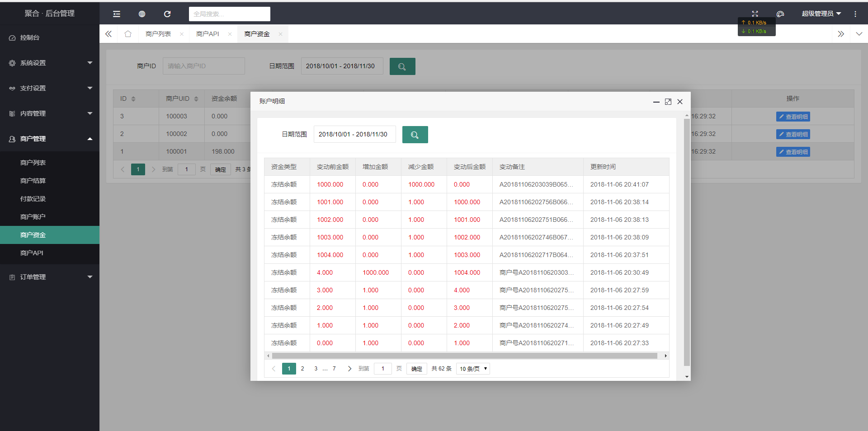Open 商户结算 in the sidebar

pos(33,181)
